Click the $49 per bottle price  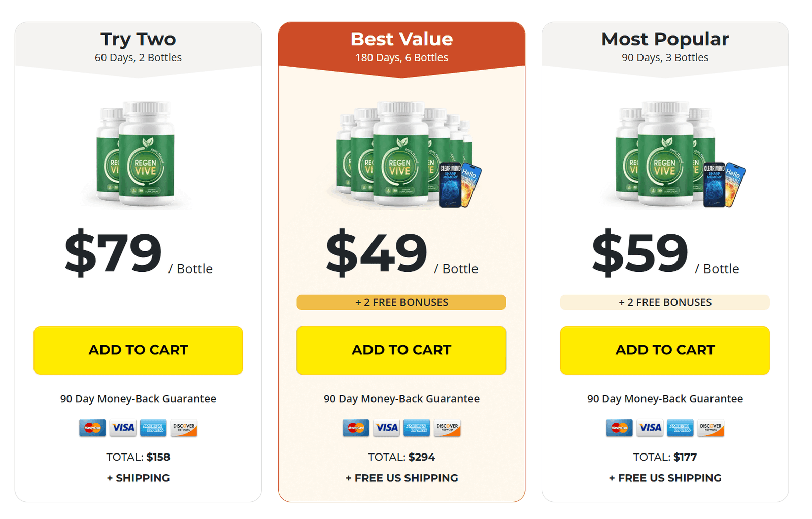377,253
